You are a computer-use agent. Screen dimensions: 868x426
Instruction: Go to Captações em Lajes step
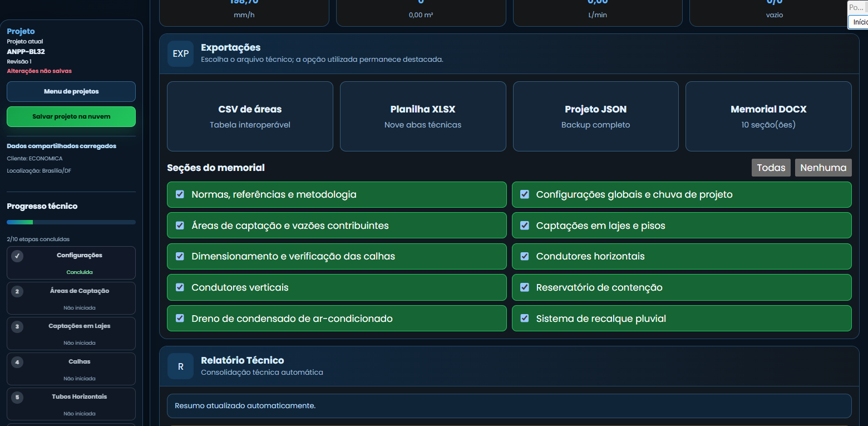click(71, 334)
